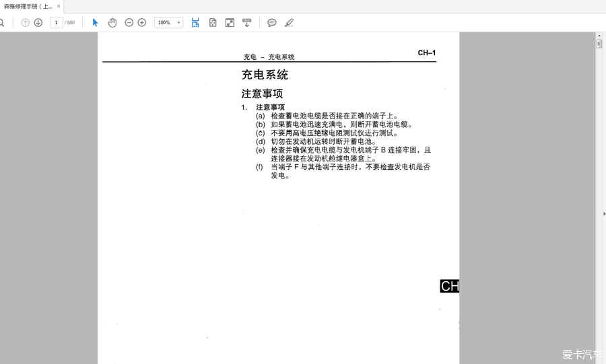This screenshot has height=364, width=606.
Task: Choose the selection arrow tool
Action: click(95, 23)
